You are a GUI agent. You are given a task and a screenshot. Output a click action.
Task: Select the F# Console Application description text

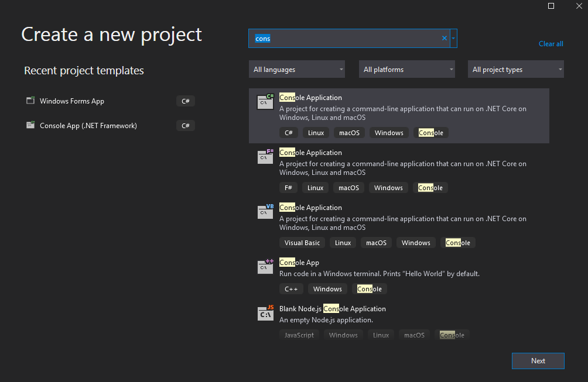tap(403, 168)
